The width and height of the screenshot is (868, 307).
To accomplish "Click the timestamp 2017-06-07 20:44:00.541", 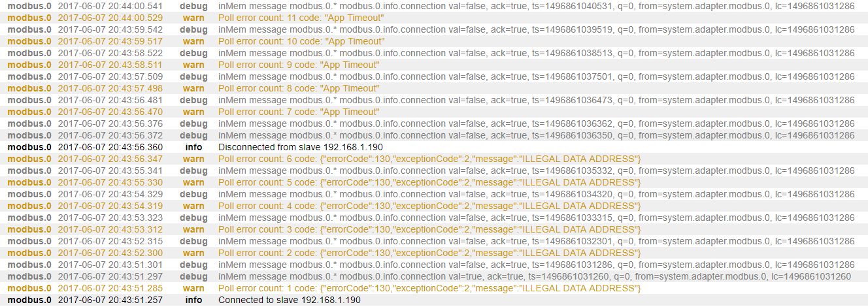I will [x=110, y=6].
